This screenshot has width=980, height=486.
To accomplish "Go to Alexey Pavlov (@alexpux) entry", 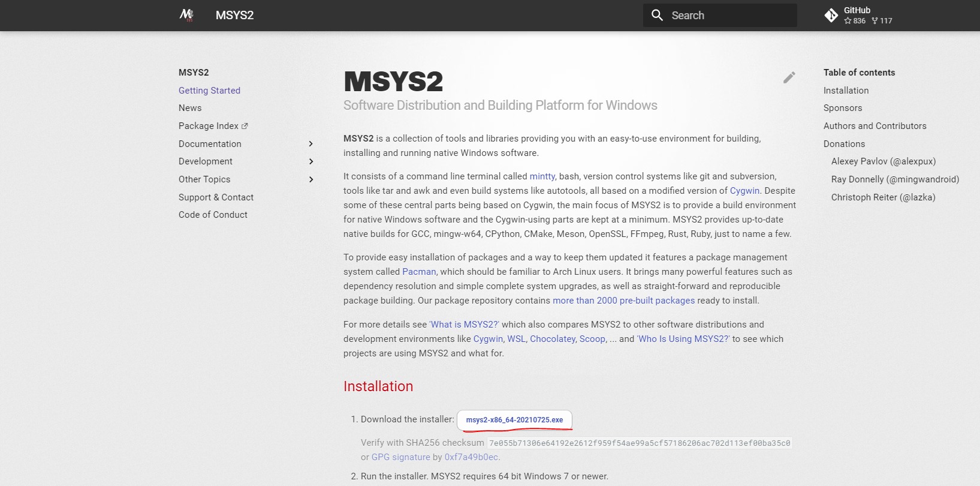I will point(883,161).
